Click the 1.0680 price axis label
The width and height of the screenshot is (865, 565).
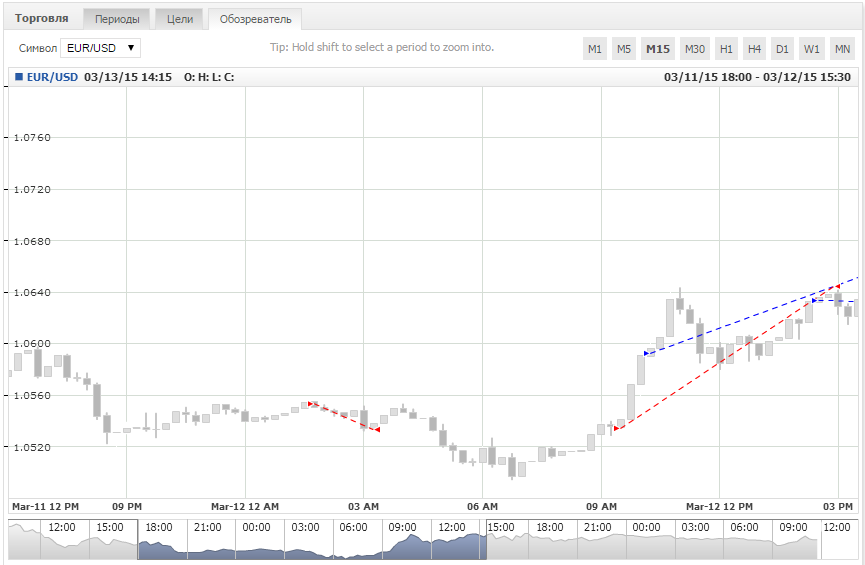[32, 242]
